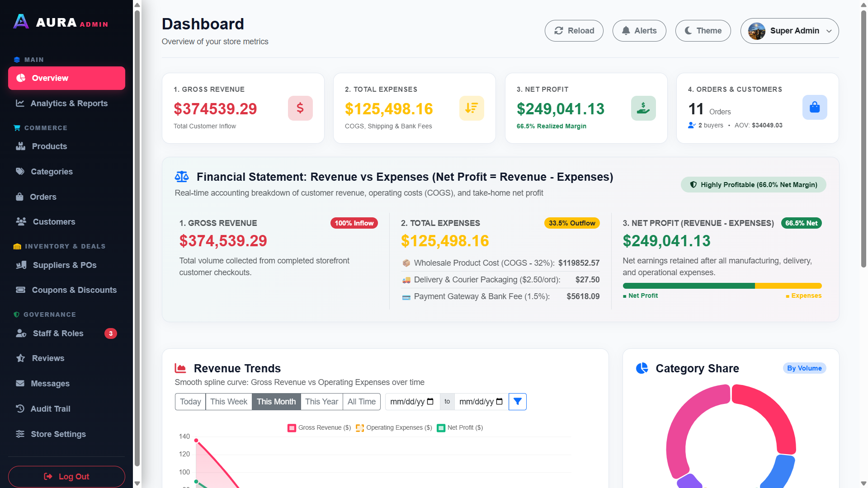Open the Orders page
Screen dimensions: 868x488
[66, 197]
